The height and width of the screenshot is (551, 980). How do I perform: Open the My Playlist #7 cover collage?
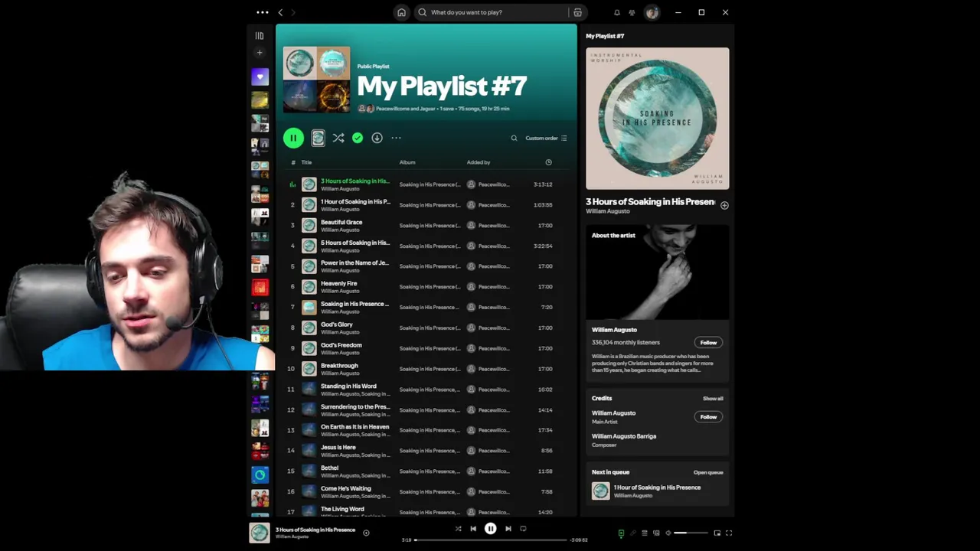(x=316, y=80)
